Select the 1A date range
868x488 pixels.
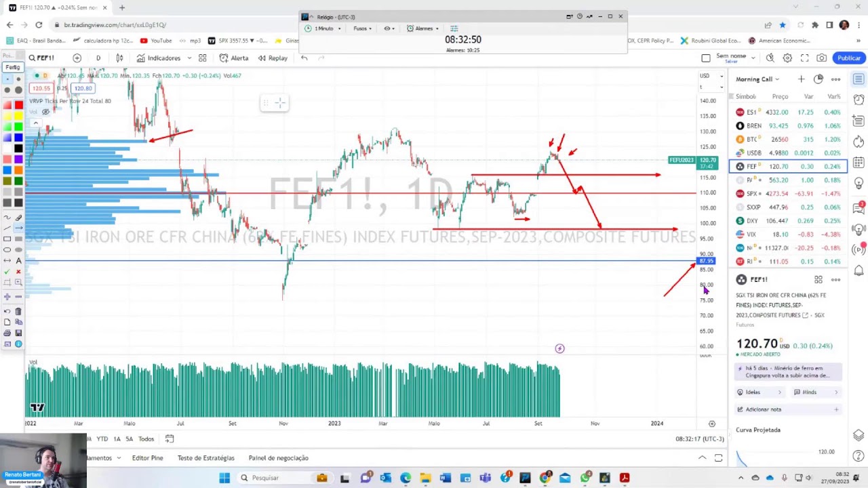[117, 439]
